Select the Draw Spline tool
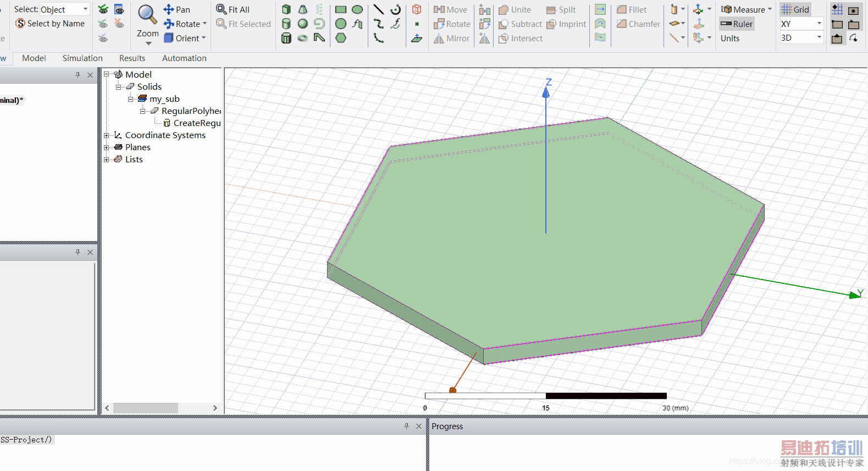Image resolution: width=868 pixels, height=471 pixels. coord(379,24)
